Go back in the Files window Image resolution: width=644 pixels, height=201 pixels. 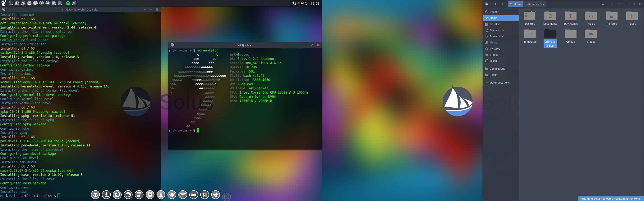pos(495,4)
